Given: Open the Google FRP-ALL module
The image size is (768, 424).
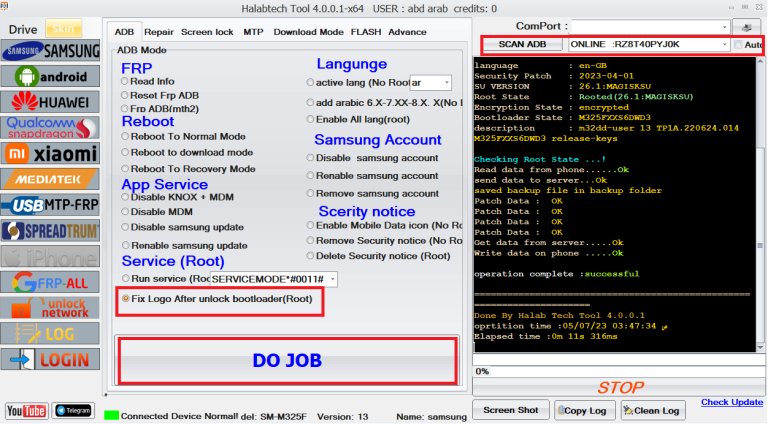Looking at the screenshot, I should [50, 283].
